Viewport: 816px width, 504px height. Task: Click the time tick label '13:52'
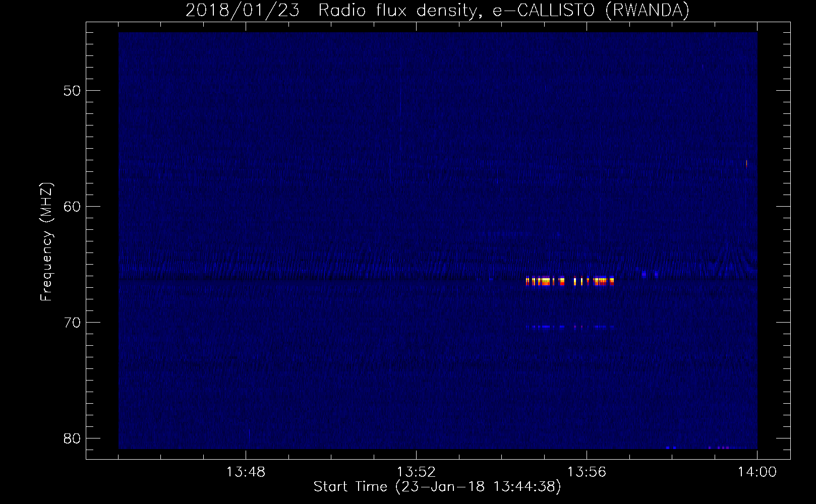[416, 472]
